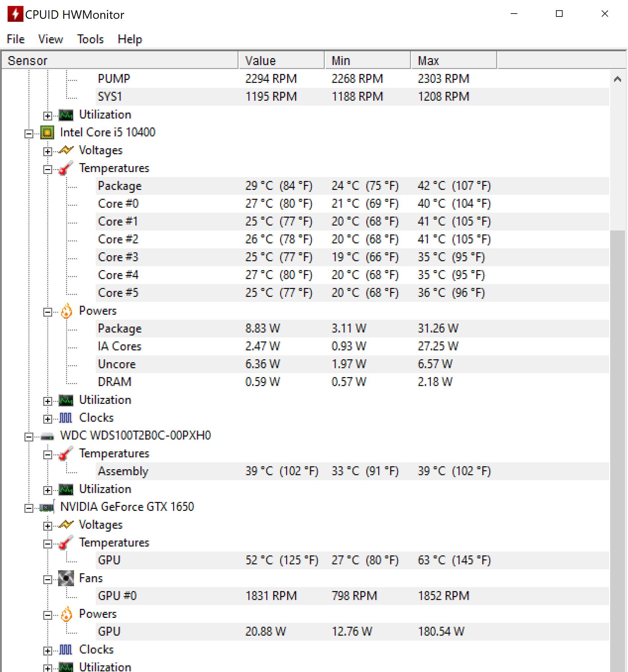Click the Intel Core i5 10400 CPU chip icon

(47, 132)
